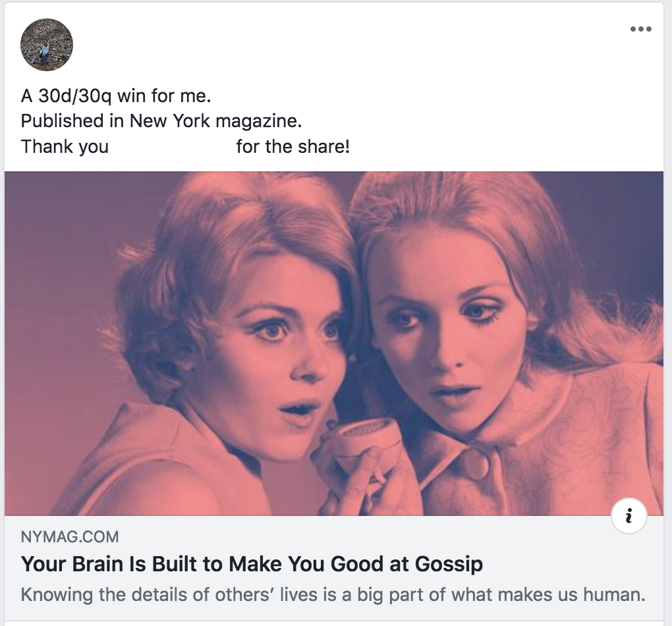Click the 'Thank you' words in the post
The height and width of the screenshot is (626, 672).
(65, 146)
